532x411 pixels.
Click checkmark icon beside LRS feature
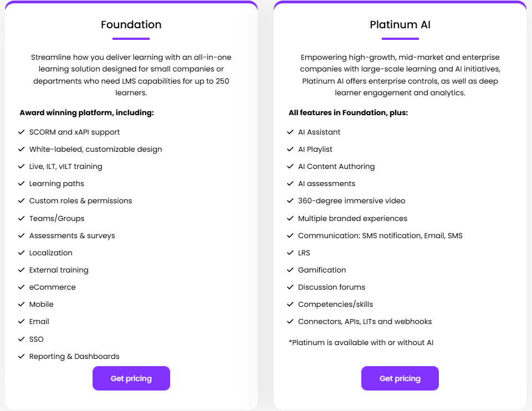tap(290, 253)
